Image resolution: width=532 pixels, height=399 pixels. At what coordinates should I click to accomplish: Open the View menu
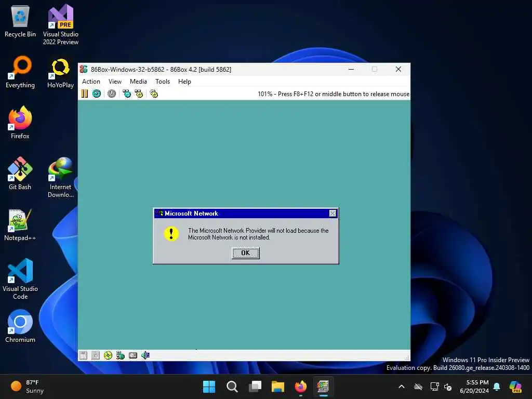coord(115,82)
